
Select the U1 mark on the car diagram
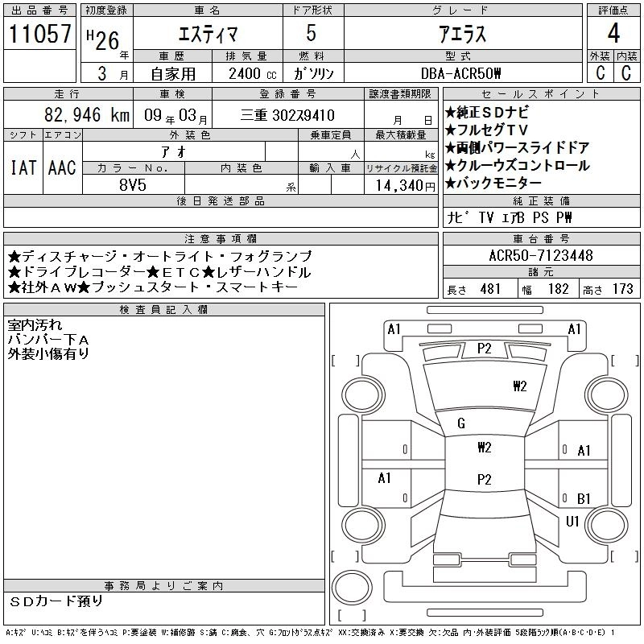tap(572, 522)
